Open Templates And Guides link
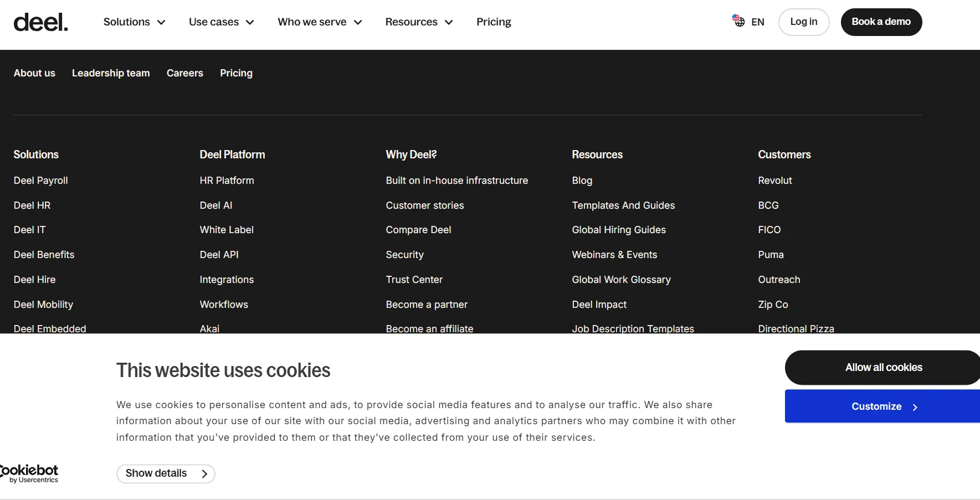980x500 pixels. click(x=624, y=205)
